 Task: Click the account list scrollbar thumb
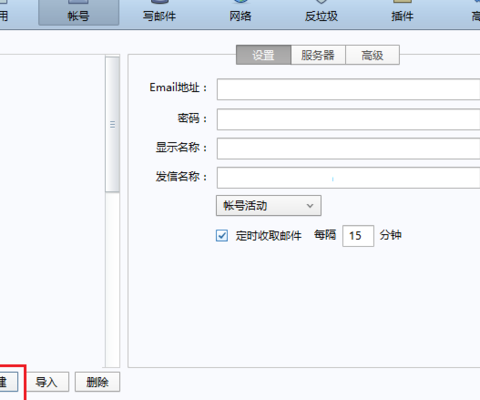(x=113, y=124)
